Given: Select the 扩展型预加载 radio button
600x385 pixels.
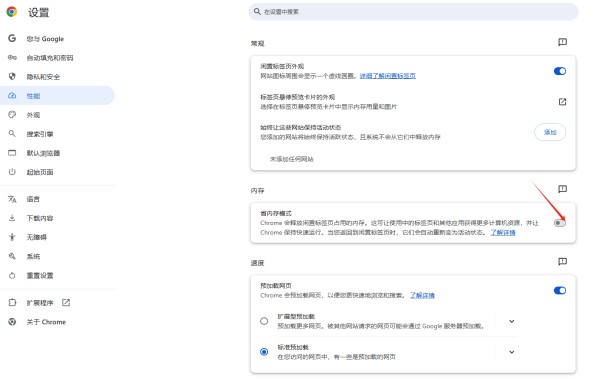Looking at the screenshot, I should (x=264, y=321).
